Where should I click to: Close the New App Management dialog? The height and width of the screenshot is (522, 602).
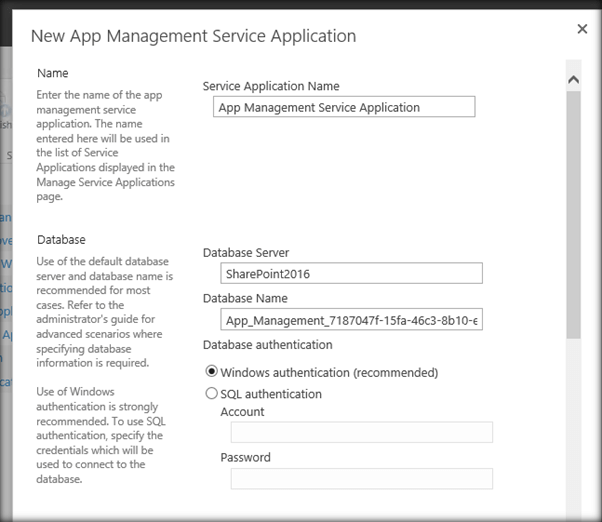click(x=582, y=29)
